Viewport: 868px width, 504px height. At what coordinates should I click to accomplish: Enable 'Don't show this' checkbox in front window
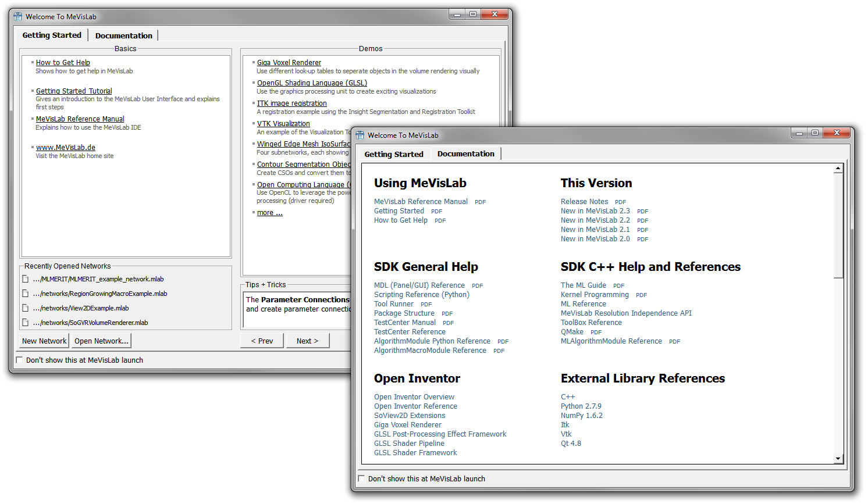(x=361, y=478)
